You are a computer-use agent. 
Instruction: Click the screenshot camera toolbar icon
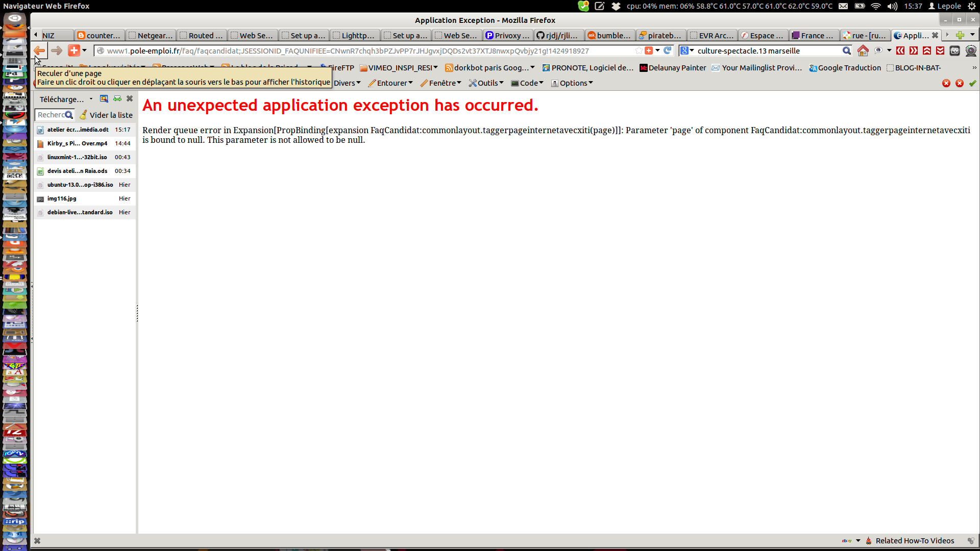954,51
